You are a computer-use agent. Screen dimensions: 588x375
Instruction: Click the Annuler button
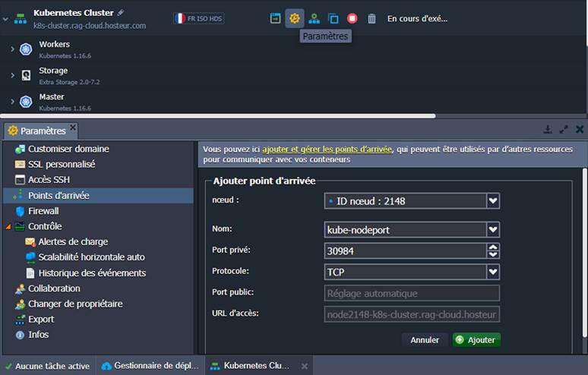(425, 340)
